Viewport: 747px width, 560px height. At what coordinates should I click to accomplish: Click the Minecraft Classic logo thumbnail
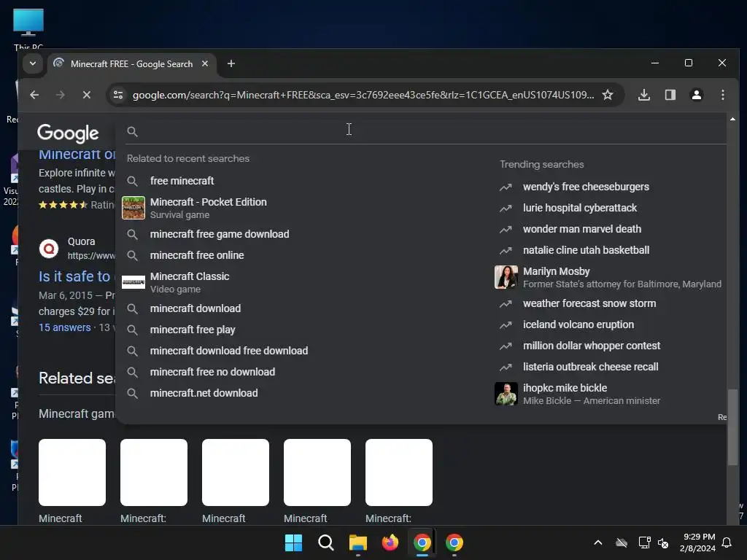(x=133, y=282)
